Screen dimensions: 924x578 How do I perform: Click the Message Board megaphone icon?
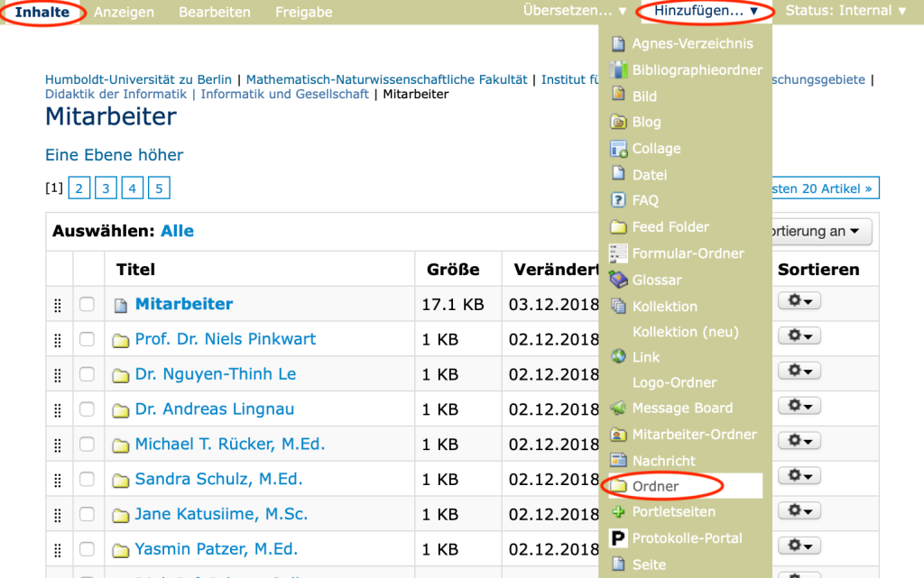(x=618, y=408)
